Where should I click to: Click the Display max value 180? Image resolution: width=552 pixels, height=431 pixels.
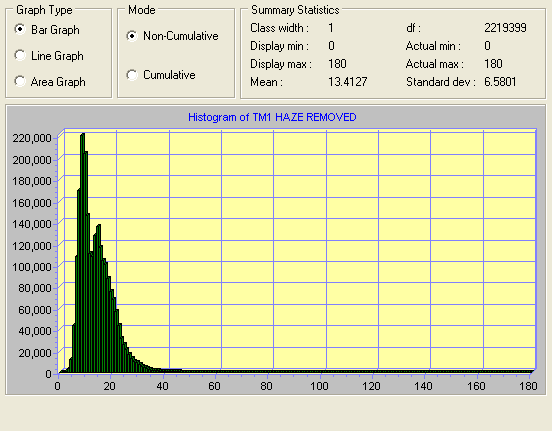(x=337, y=64)
